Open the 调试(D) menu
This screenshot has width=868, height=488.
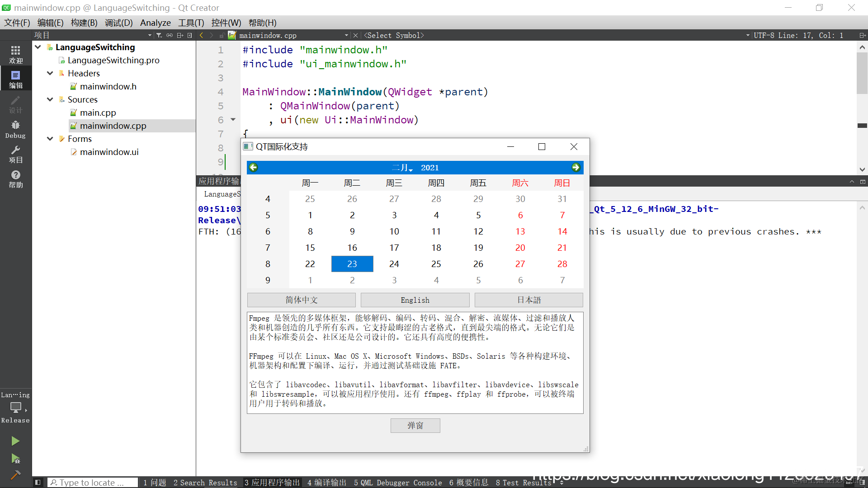pyautogui.click(x=118, y=23)
